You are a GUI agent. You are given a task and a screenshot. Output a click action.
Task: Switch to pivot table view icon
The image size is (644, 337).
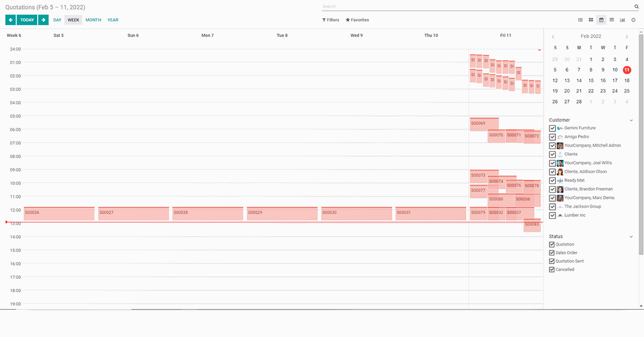[612, 20]
